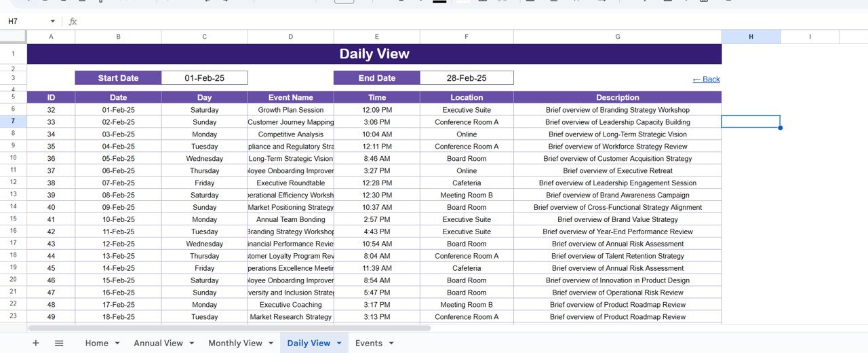Open the Daily View tab dropdown arrow
The image size is (868, 353).
pos(339,343)
